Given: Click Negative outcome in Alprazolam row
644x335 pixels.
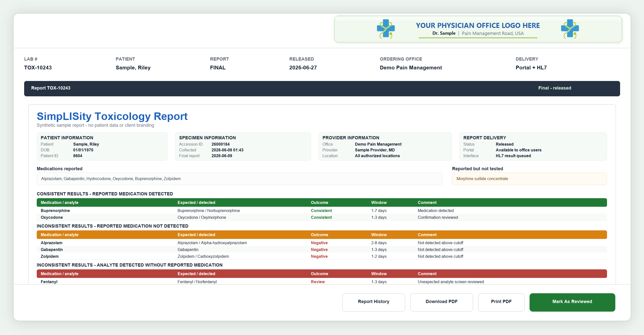Looking at the screenshot, I should 319,243.
